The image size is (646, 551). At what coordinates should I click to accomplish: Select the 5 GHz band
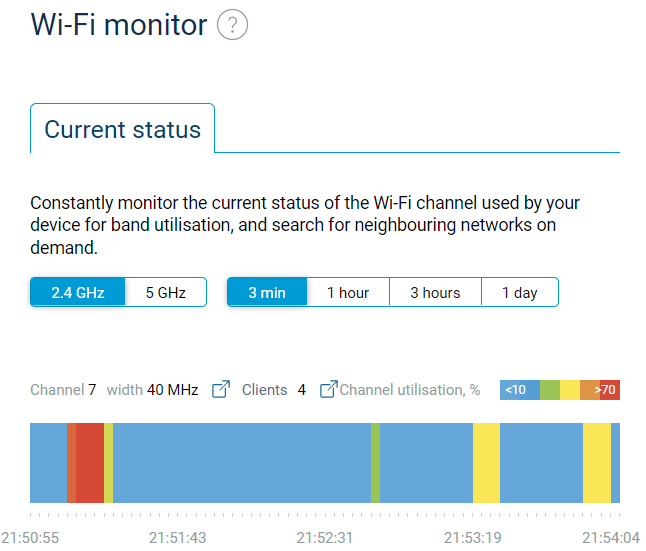166,292
